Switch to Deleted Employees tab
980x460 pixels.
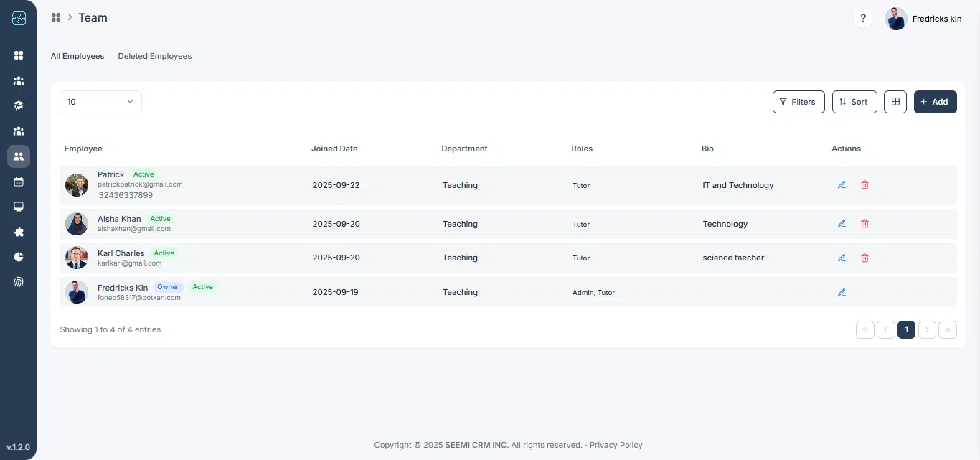pos(155,56)
